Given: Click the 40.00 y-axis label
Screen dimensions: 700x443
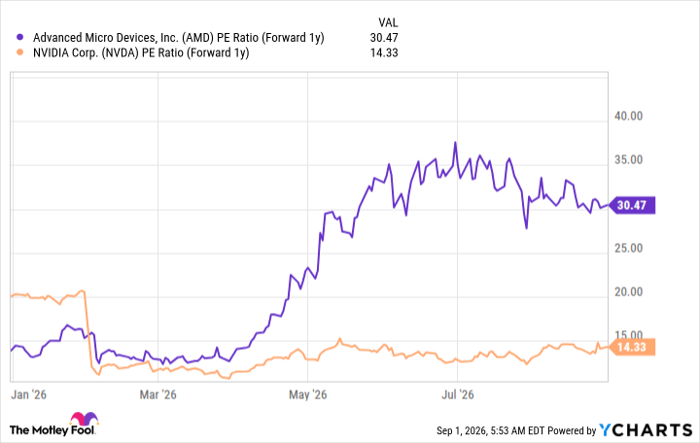Looking at the screenshot, I should point(629,116).
